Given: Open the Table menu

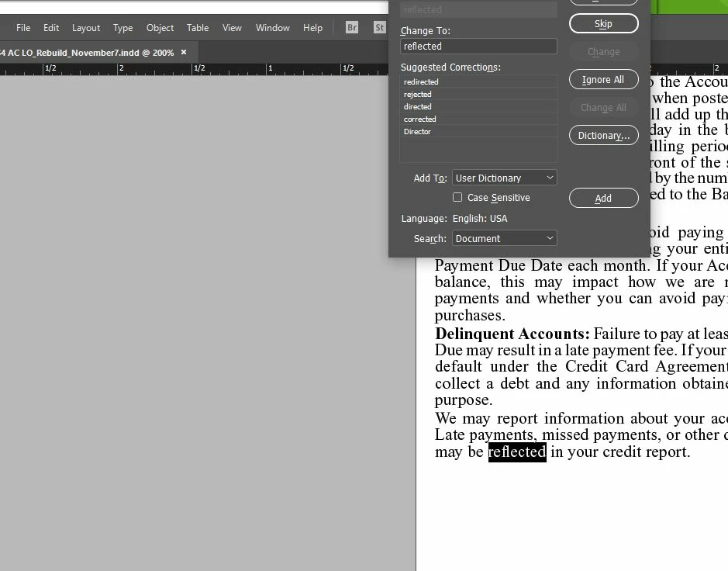Looking at the screenshot, I should pyautogui.click(x=198, y=28).
